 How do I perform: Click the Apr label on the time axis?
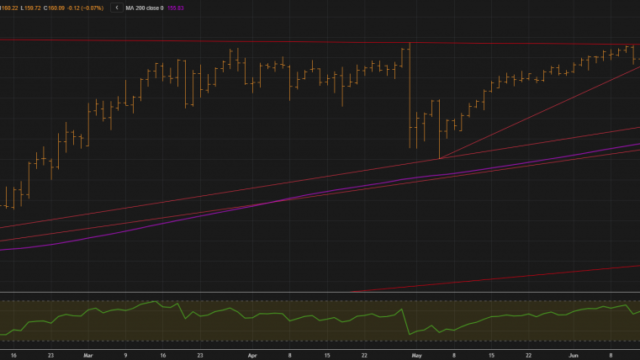click(252, 356)
